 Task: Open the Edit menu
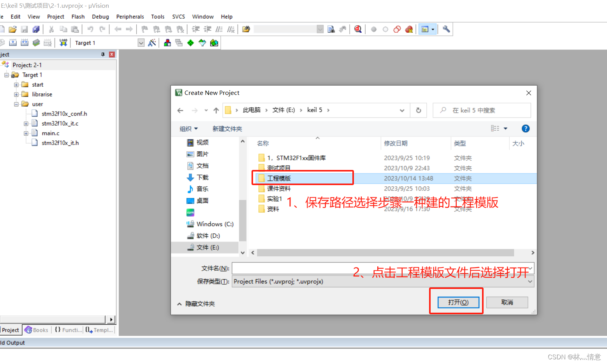point(16,17)
